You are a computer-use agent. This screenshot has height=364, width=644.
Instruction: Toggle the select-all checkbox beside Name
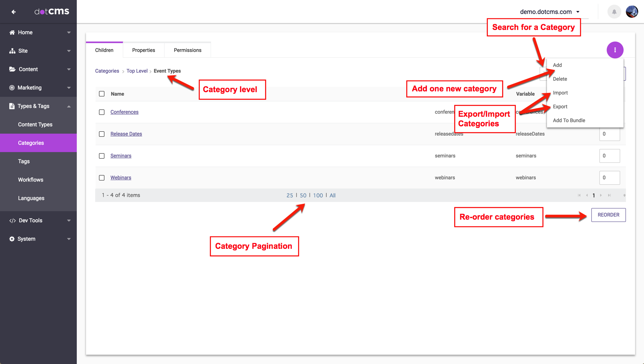click(x=102, y=94)
